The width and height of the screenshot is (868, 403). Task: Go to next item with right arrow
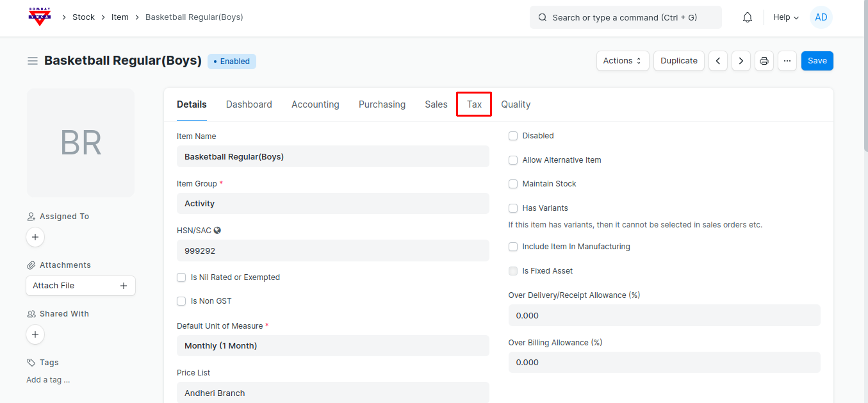(x=741, y=61)
